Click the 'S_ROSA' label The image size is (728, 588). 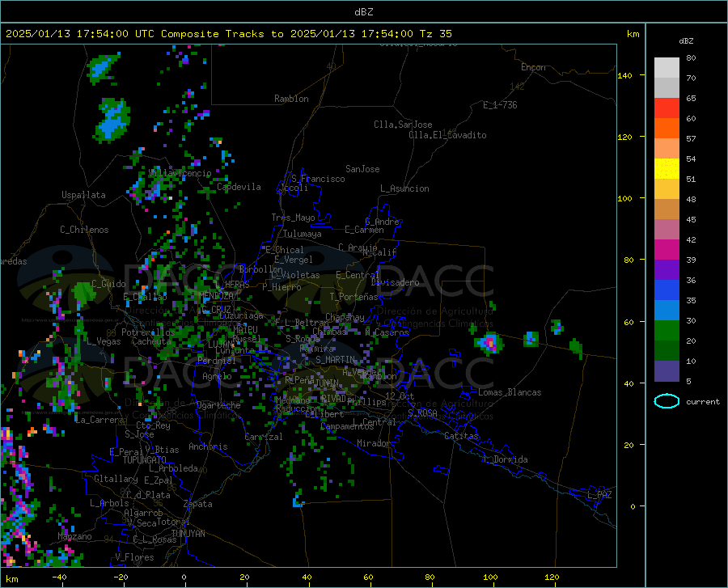pos(422,412)
